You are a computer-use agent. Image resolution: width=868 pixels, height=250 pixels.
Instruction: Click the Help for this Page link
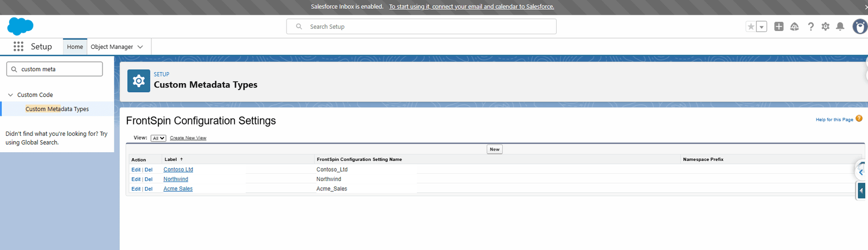click(x=834, y=120)
